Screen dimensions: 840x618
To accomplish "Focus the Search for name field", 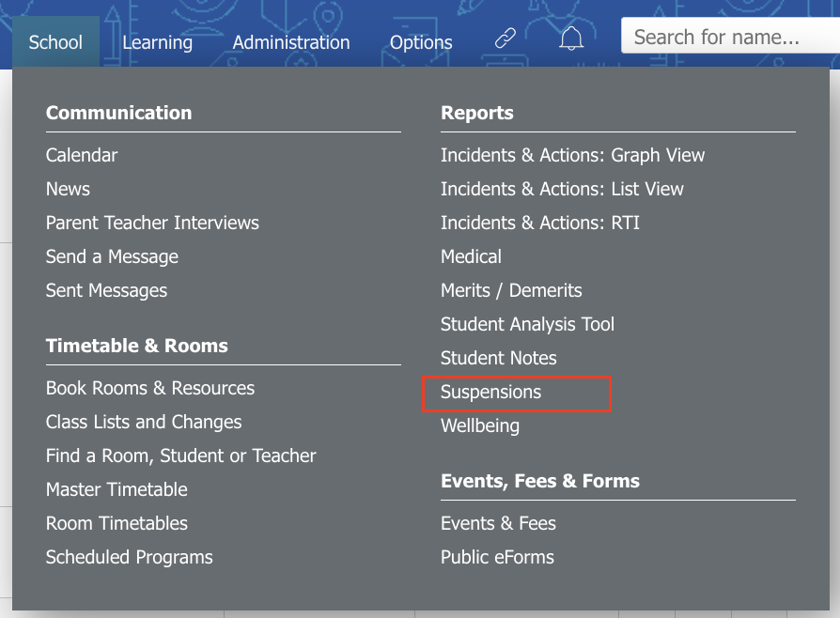I will [x=731, y=36].
